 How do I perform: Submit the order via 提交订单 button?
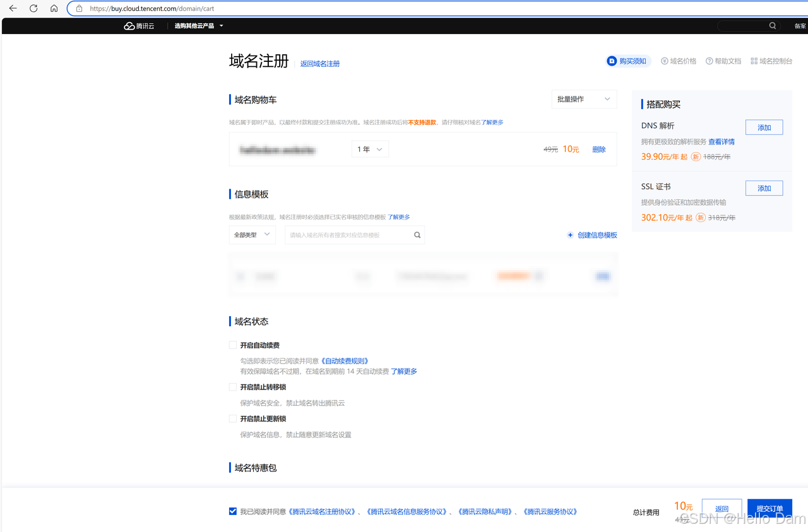[x=769, y=508]
